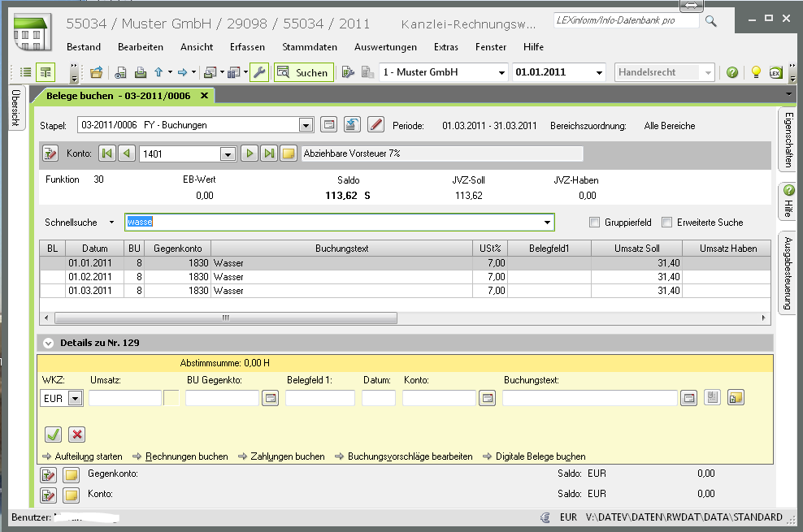Image resolution: width=803 pixels, height=532 pixels.
Task: Click yellow note icon in Gegenkonto row
Action: click(72, 475)
